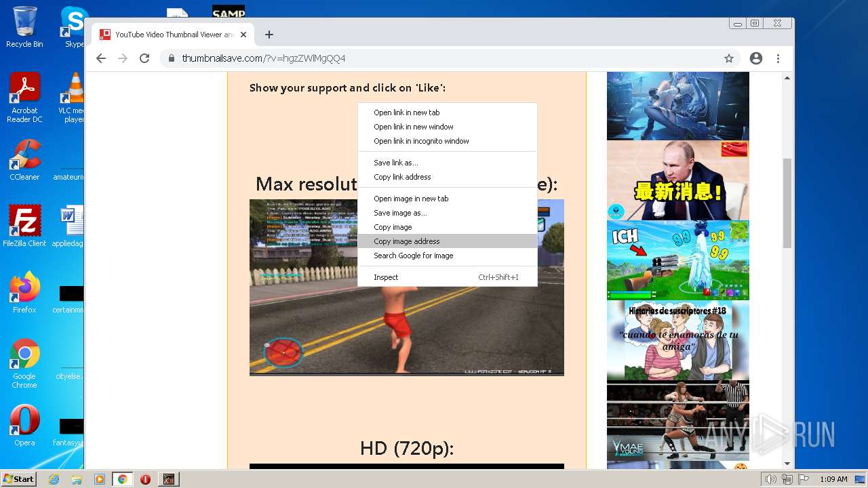Open the Putin news sidebar thumbnail

click(678, 180)
